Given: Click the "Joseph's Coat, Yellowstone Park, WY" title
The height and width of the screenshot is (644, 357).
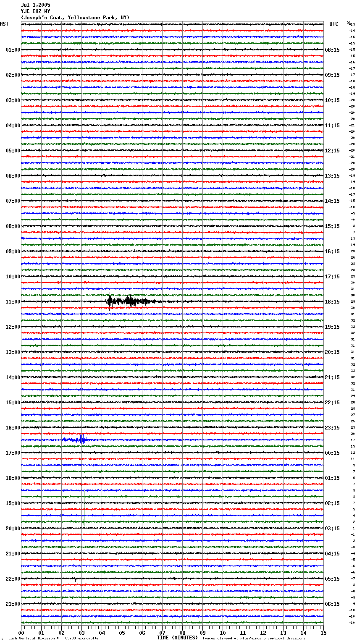Looking at the screenshot, I should click(x=75, y=18).
